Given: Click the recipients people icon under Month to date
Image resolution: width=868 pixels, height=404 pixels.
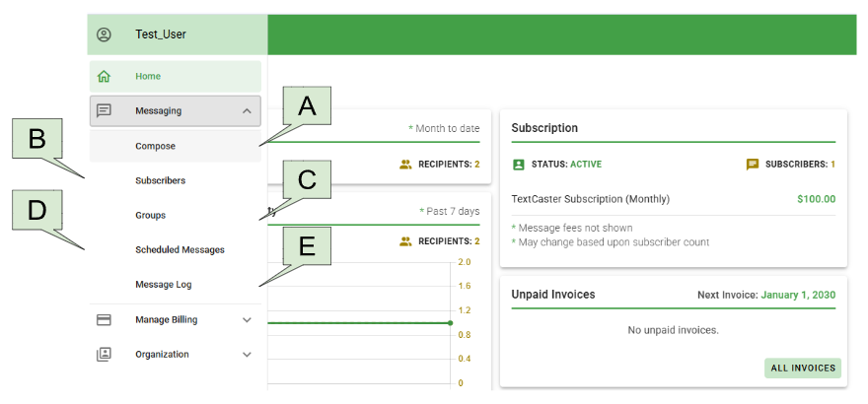Looking at the screenshot, I should [405, 165].
